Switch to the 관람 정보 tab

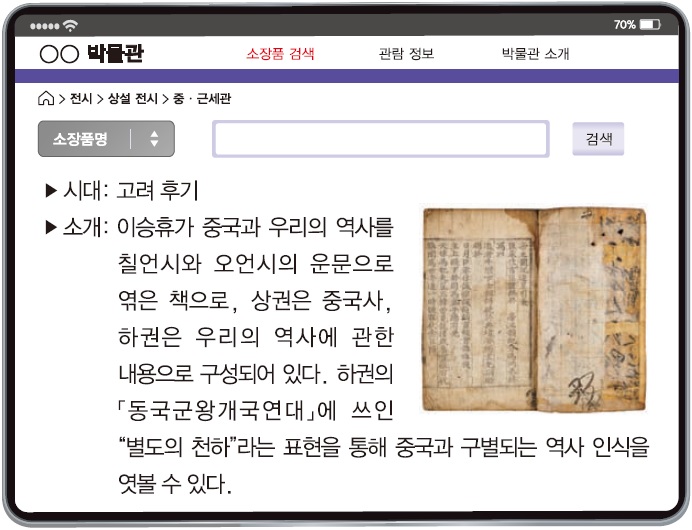pyautogui.click(x=406, y=54)
